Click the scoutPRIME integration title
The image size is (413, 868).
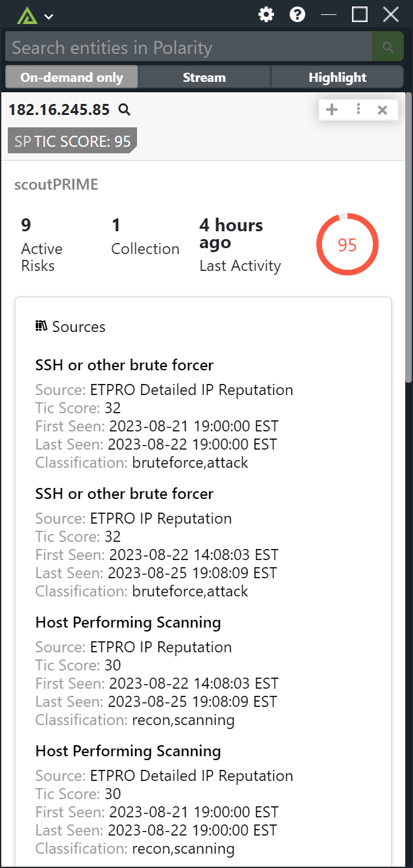click(56, 185)
